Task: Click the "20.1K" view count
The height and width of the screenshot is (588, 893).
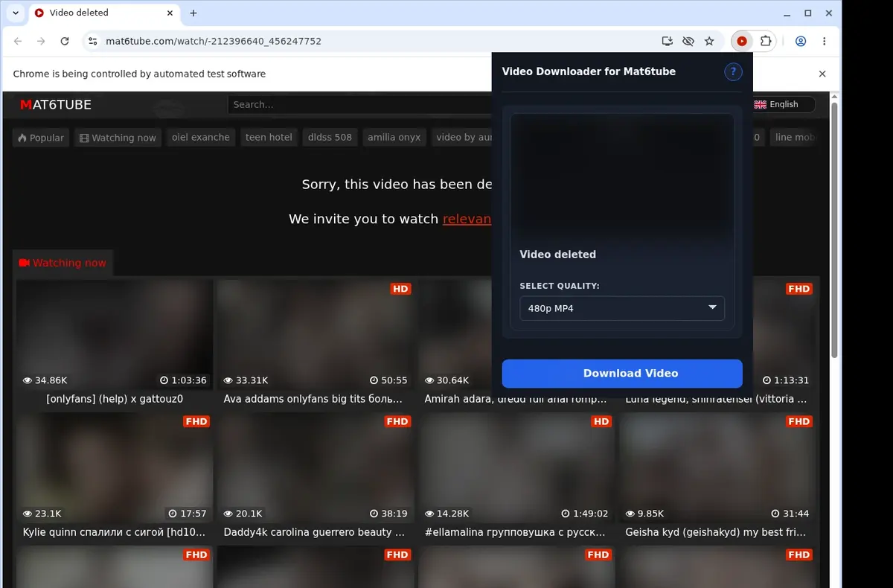Action: pyautogui.click(x=243, y=514)
